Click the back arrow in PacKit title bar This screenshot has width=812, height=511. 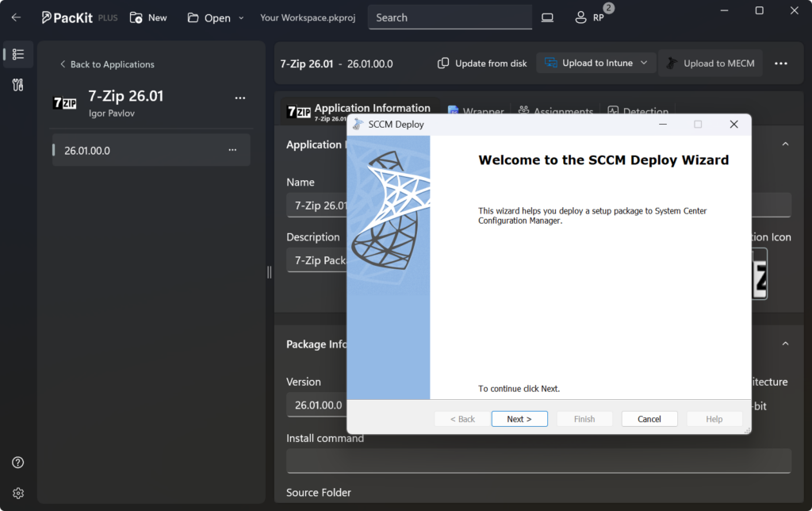coord(16,17)
